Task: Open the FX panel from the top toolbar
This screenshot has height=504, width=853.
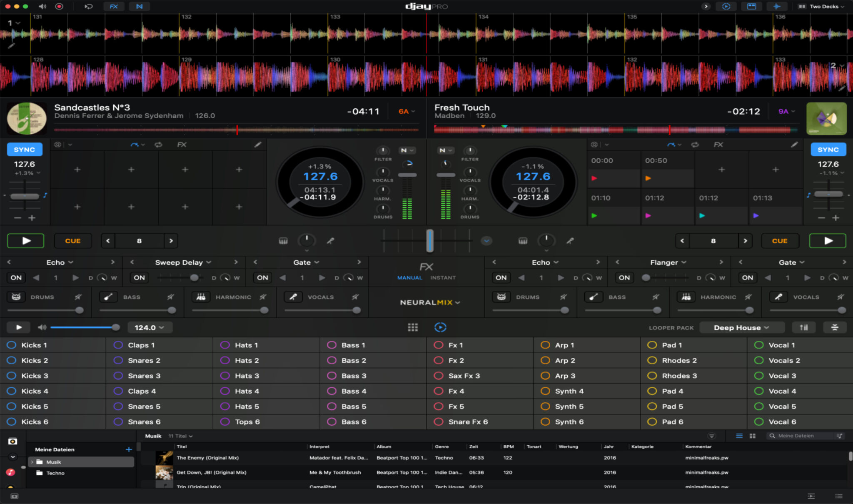Action: click(114, 6)
